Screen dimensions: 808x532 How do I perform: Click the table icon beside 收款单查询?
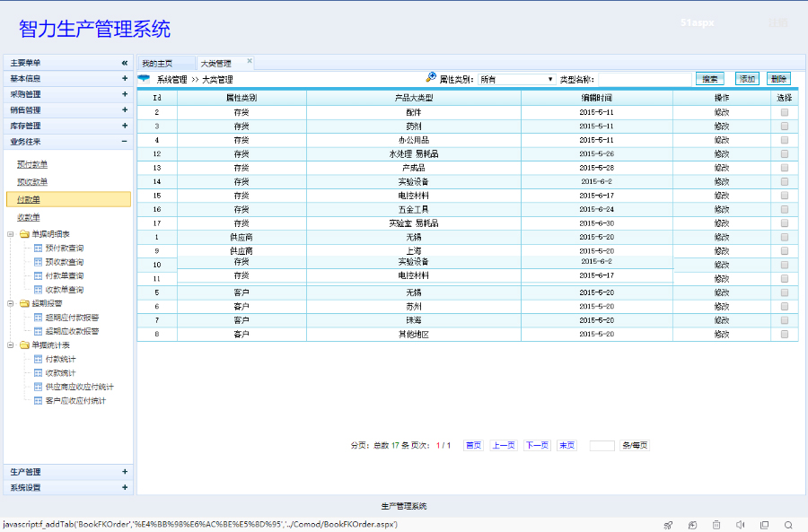pos(38,290)
